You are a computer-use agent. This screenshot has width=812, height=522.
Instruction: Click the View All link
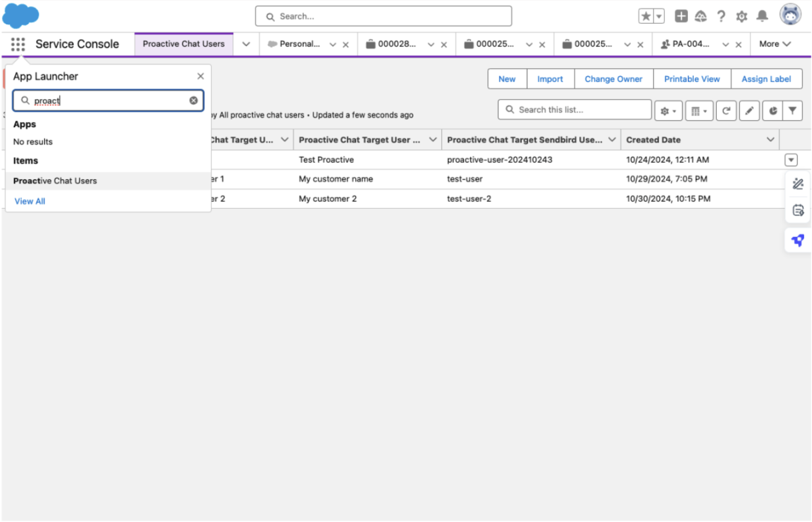(x=30, y=201)
